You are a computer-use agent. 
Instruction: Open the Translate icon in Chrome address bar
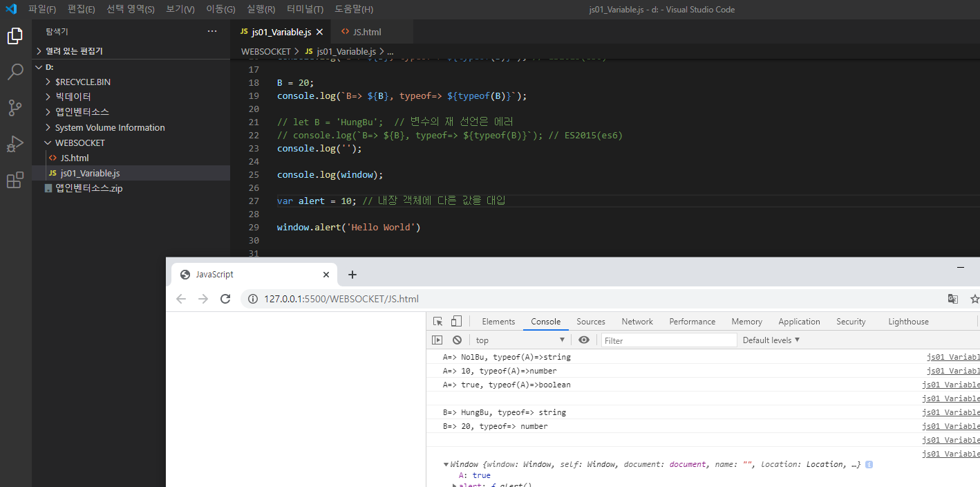click(953, 299)
